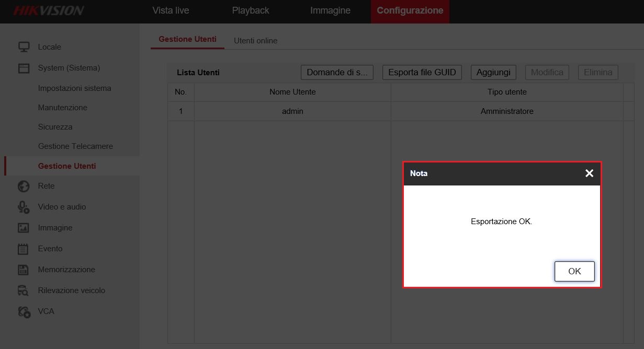Switch to the Playback tab
The image size is (644, 349).
251,10
